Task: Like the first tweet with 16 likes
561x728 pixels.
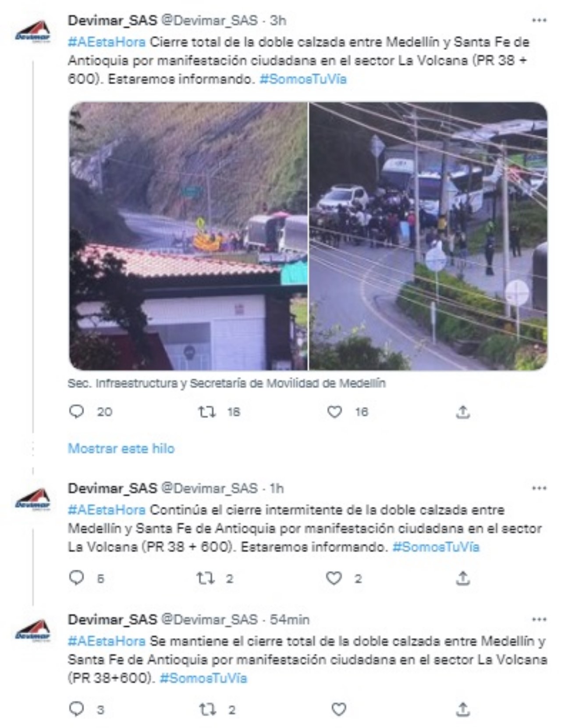Action: click(x=335, y=412)
